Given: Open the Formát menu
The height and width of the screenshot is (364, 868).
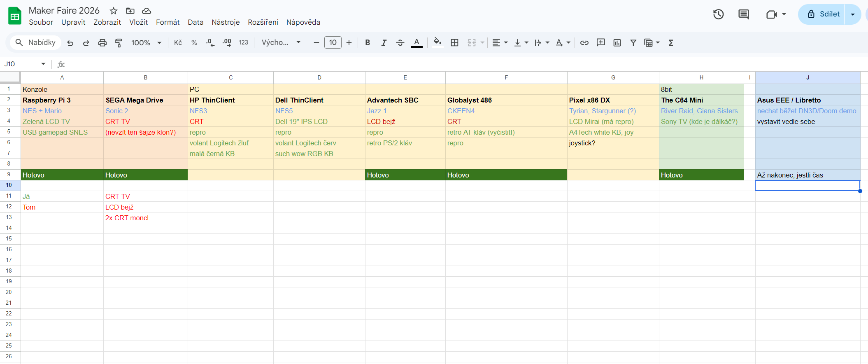Looking at the screenshot, I should click(x=168, y=22).
